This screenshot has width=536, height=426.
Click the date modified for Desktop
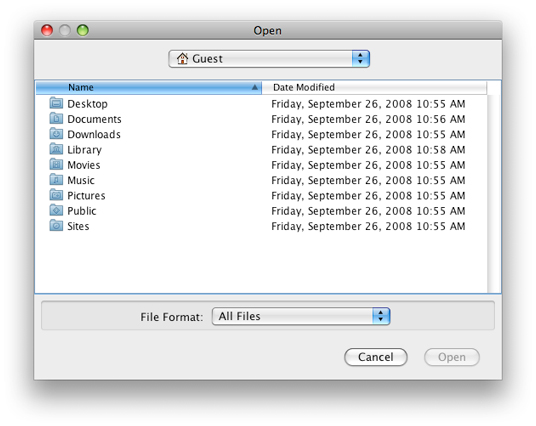pyautogui.click(x=368, y=104)
